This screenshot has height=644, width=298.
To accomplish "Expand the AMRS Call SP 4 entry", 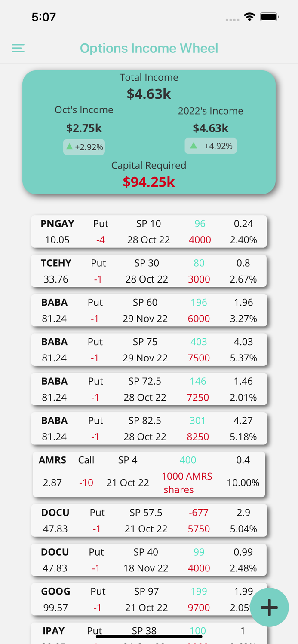I will [149, 474].
